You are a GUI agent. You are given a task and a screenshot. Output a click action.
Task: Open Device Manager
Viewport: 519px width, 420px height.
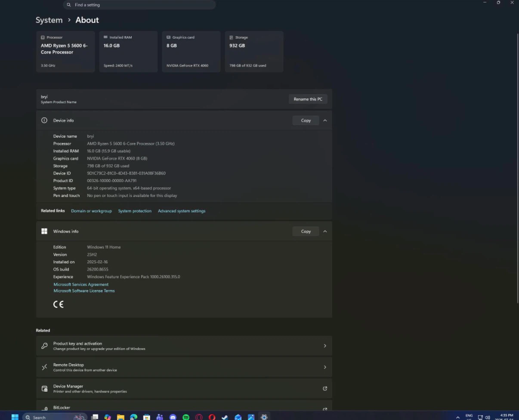tap(184, 389)
